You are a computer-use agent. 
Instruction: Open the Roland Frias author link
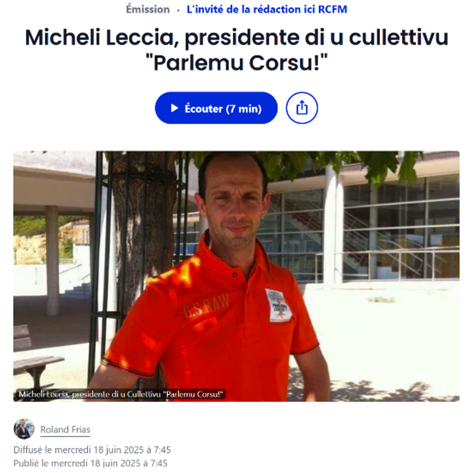pyautogui.click(x=65, y=429)
